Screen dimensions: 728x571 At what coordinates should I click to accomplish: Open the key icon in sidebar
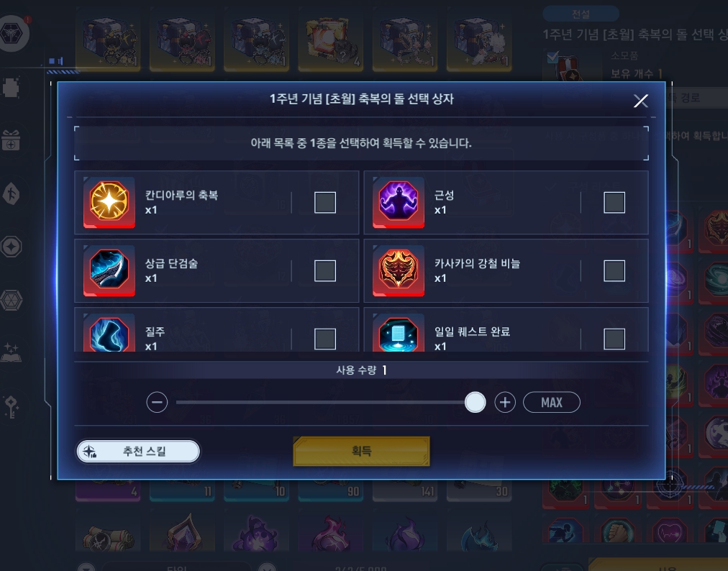pos(11,407)
